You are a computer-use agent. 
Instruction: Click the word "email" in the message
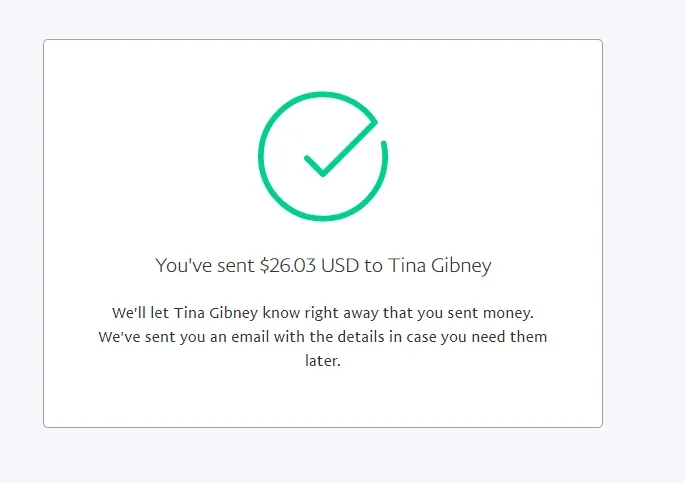pos(243,337)
